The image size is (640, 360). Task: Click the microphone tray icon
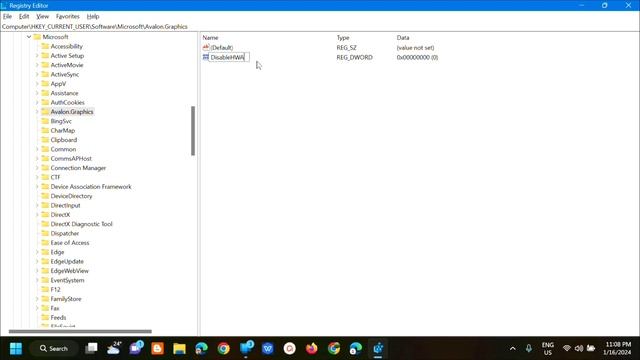[529, 349]
